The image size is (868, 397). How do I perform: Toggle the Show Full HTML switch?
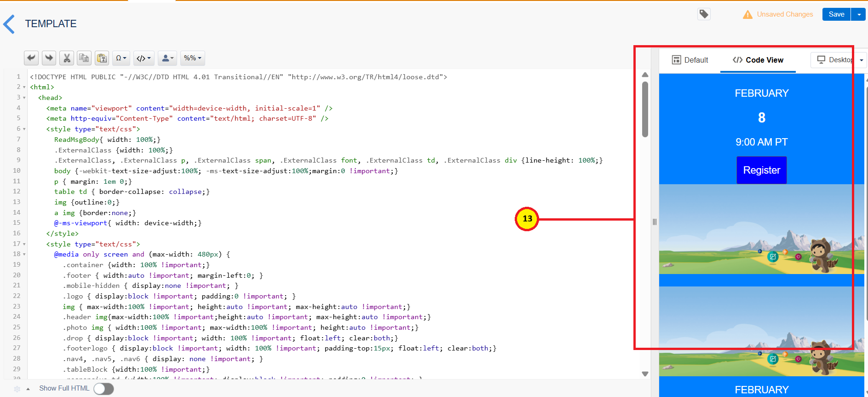pyautogui.click(x=103, y=389)
